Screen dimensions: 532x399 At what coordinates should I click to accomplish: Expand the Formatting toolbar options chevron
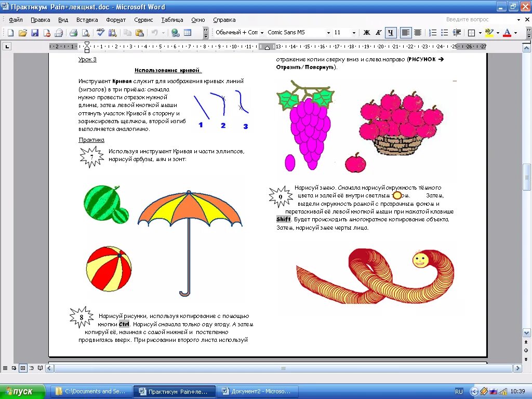pos(528,33)
